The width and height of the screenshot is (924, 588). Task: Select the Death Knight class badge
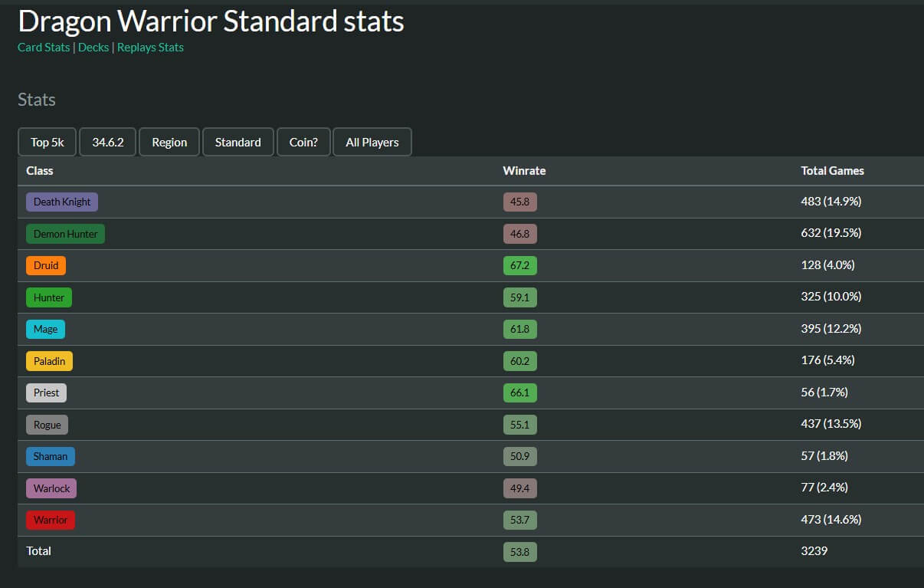pyautogui.click(x=62, y=202)
